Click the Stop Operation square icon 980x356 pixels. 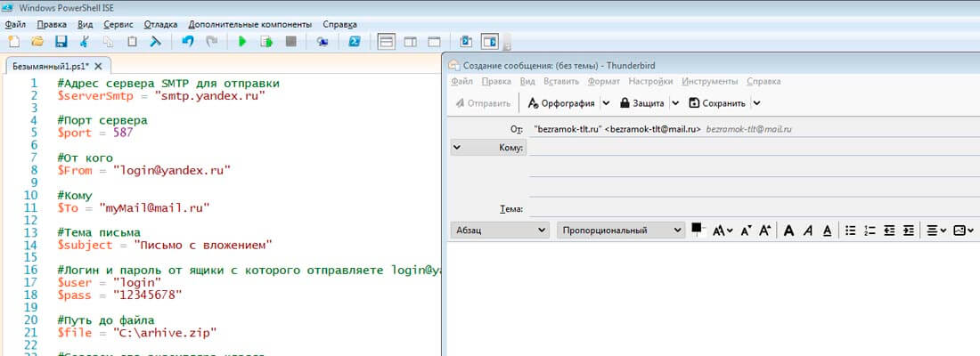coord(290,43)
